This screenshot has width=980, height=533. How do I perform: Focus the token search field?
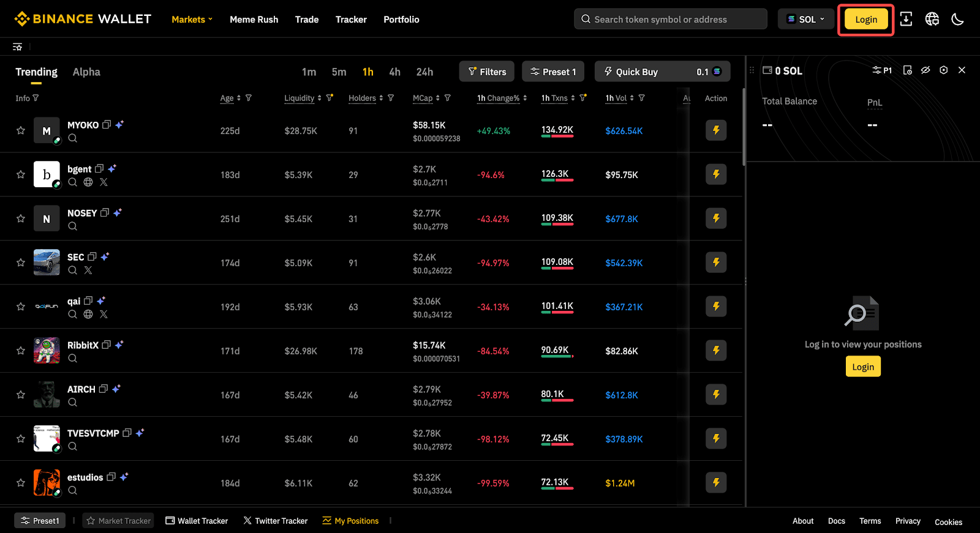(671, 19)
